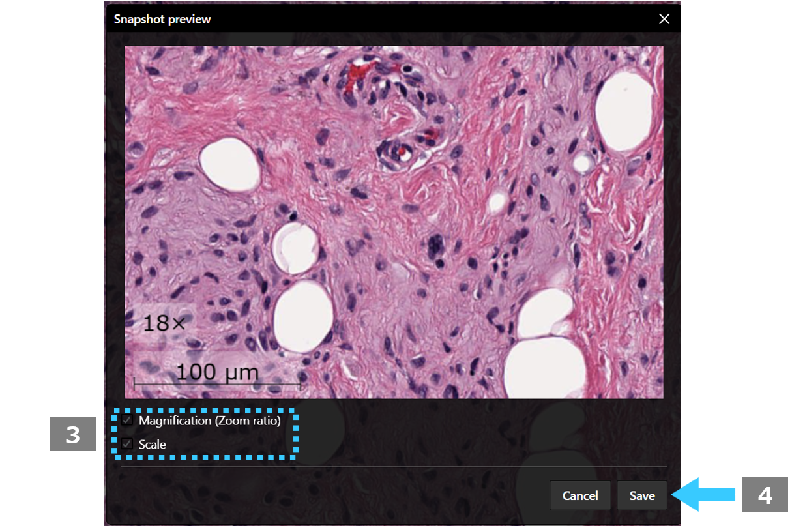Click the blue arrow pointing at Save
The width and height of the screenshot is (792, 532).
pyautogui.click(x=703, y=495)
